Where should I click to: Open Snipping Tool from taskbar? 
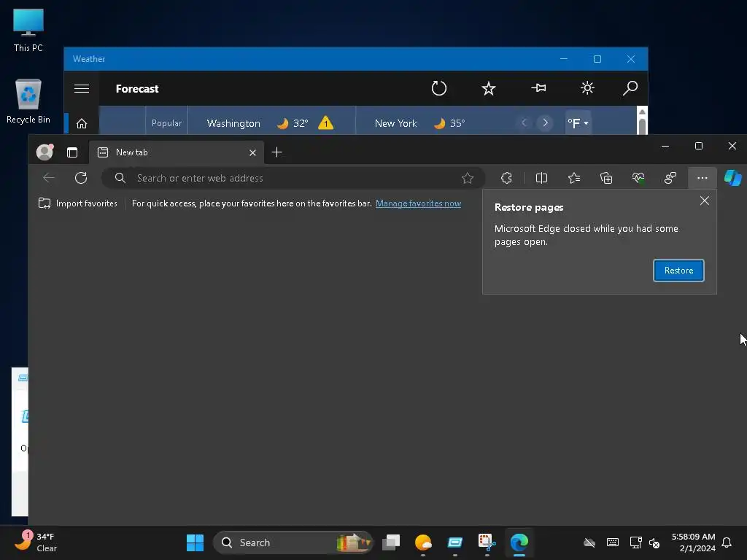click(487, 542)
